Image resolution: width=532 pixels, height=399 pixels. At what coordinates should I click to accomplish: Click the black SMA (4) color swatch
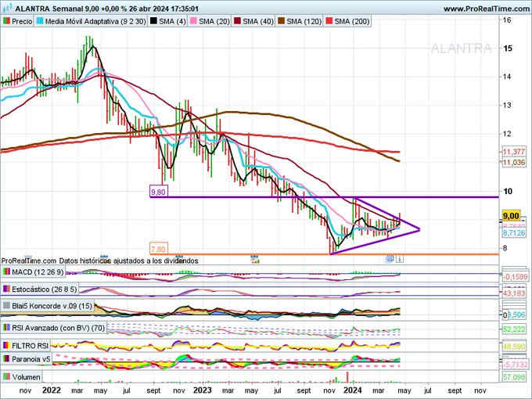pyautogui.click(x=153, y=21)
